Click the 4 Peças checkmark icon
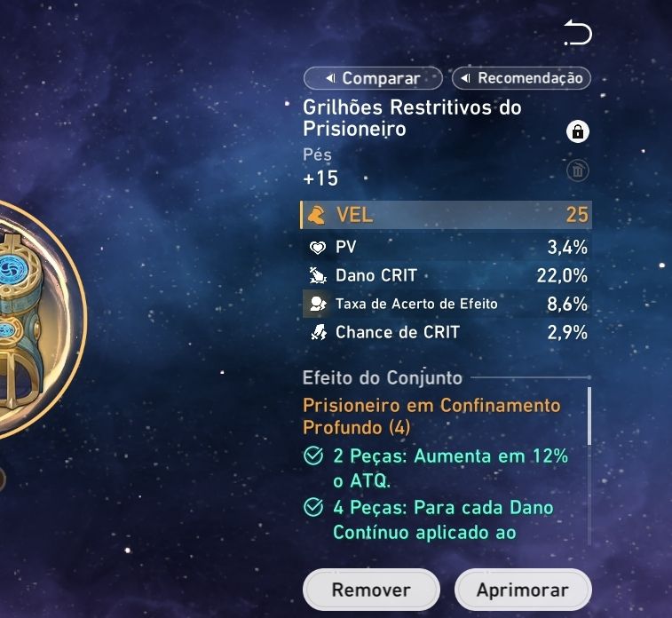 tap(313, 507)
